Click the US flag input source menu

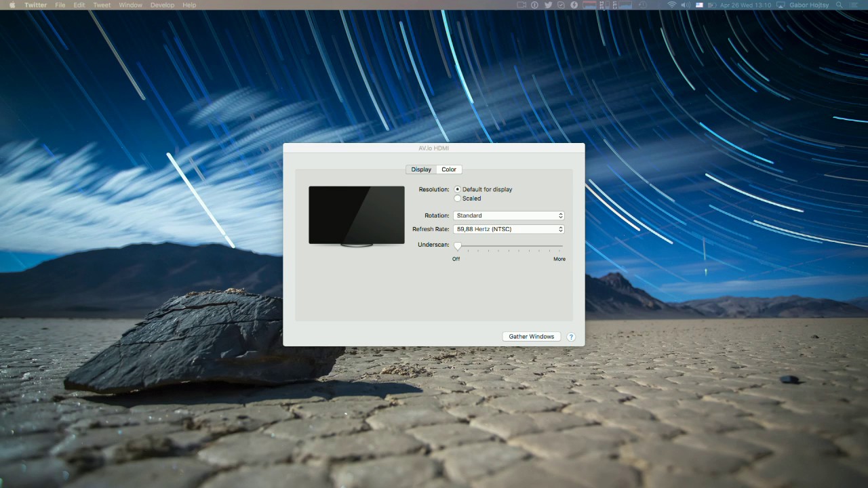[699, 5]
